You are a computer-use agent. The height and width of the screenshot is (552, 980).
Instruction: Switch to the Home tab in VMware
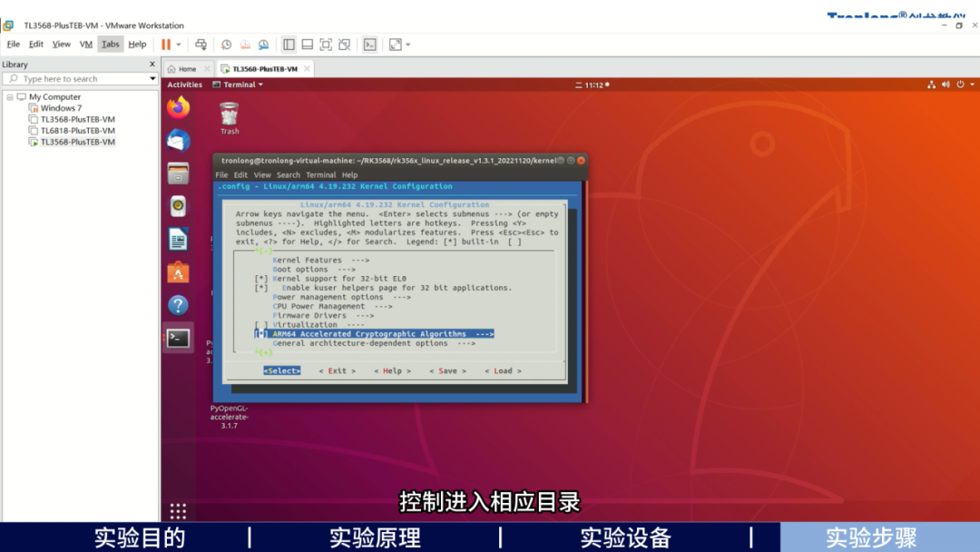click(188, 67)
